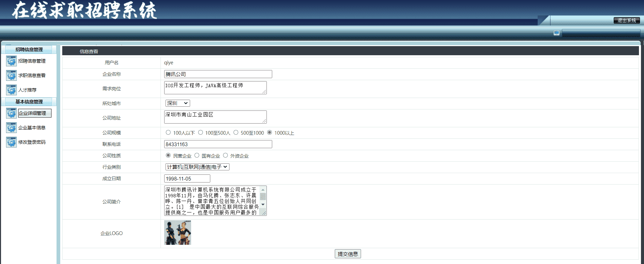644x264 pixels.
Task: Expand the 行业类别 industry dropdown
Action: [x=197, y=167]
